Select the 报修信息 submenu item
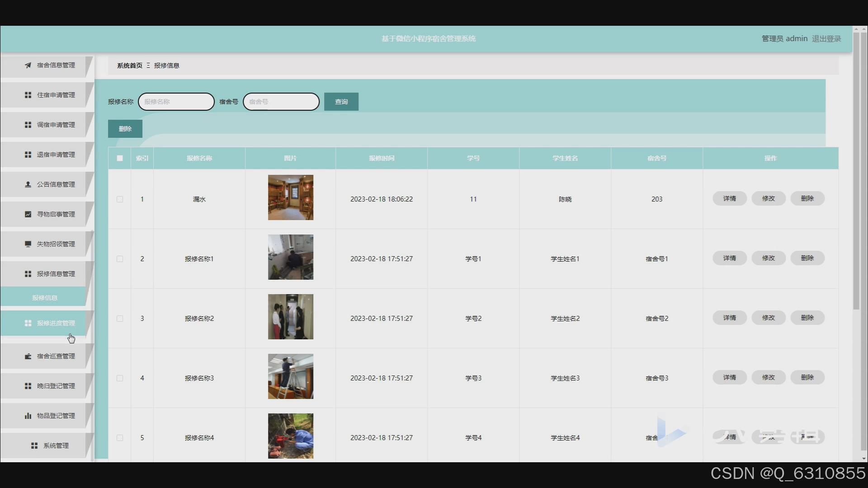This screenshot has width=868, height=488. [44, 298]
